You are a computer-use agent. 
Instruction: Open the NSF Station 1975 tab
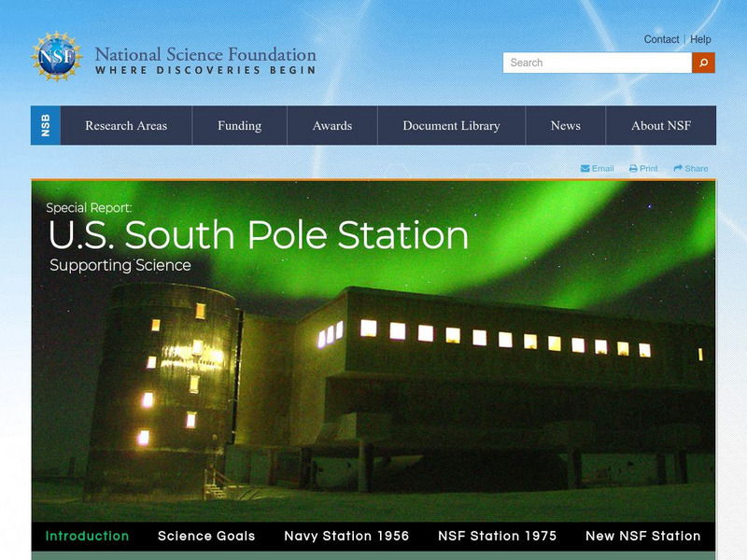[497, 536]
